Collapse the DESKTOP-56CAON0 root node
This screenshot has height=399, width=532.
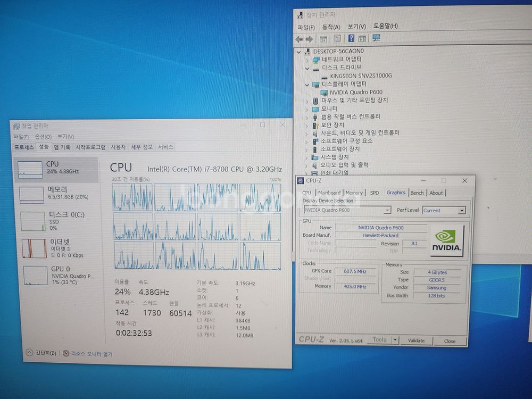point(298,52)
